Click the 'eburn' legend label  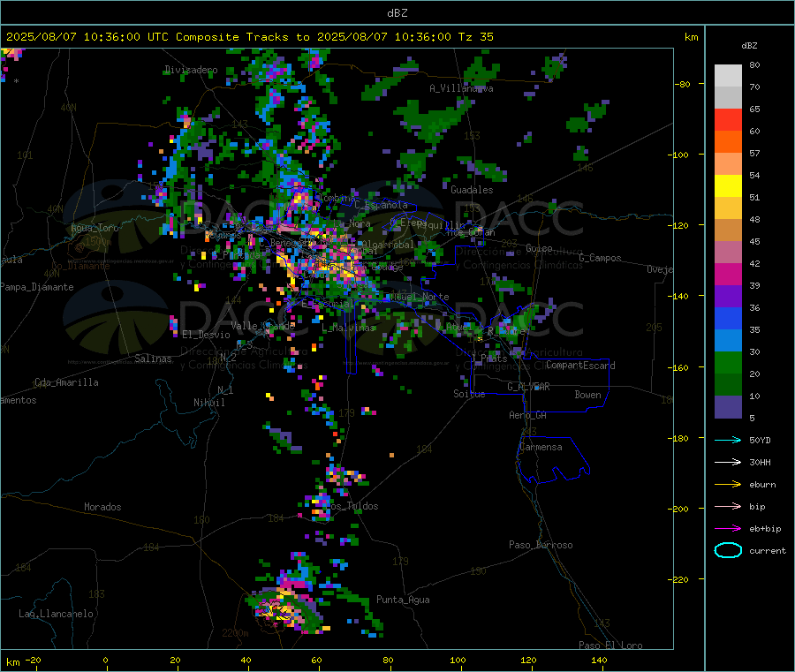click(762, 484)
